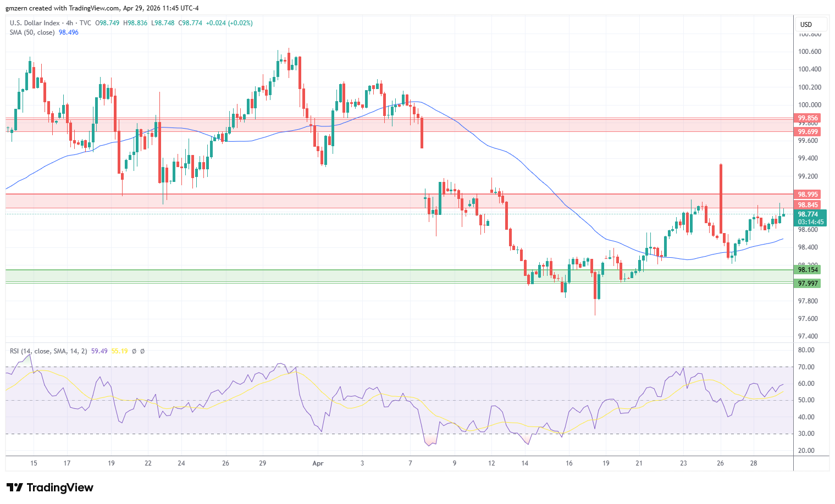Screen dimensions: 835x504
Task: Click the red 99.699 price label
Action: pos(808,132)
